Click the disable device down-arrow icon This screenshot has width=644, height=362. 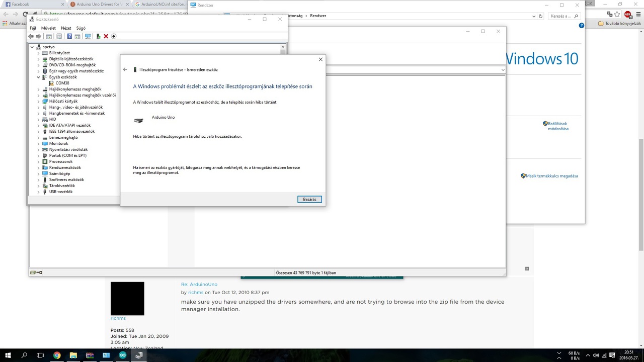(x=114, y=36)
